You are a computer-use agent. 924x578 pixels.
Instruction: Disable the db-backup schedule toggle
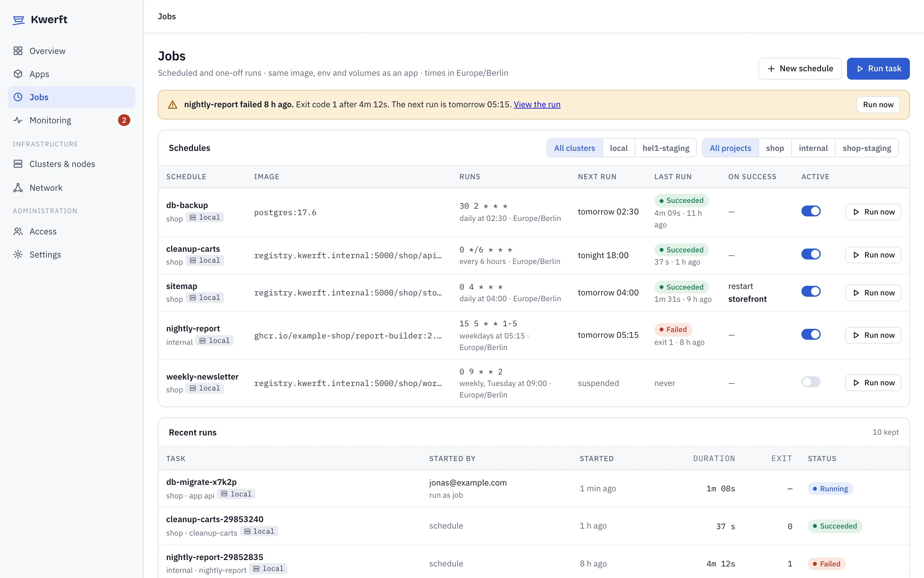click(811, 211)
